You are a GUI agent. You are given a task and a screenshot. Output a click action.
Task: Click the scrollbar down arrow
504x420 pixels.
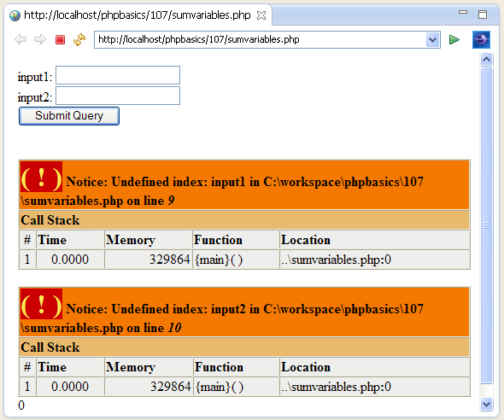(487, 405)
